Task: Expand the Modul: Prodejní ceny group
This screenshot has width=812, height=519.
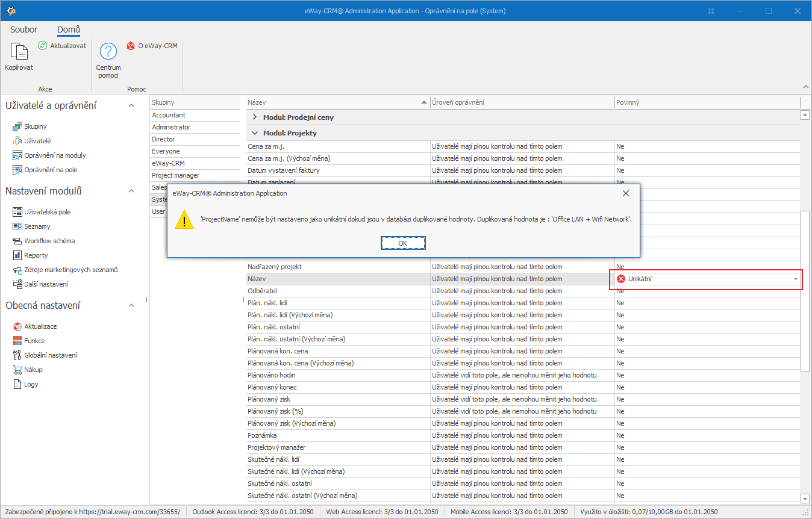Action: pyautogui.click(x=255, y=117)
